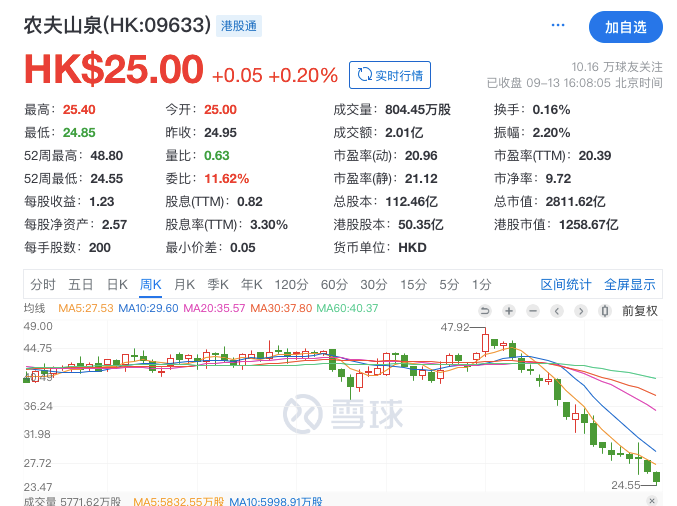Viewport: 677px width, 506px height.
Task: Select the 60分 interval tab
Action: [x=334, y=285]
